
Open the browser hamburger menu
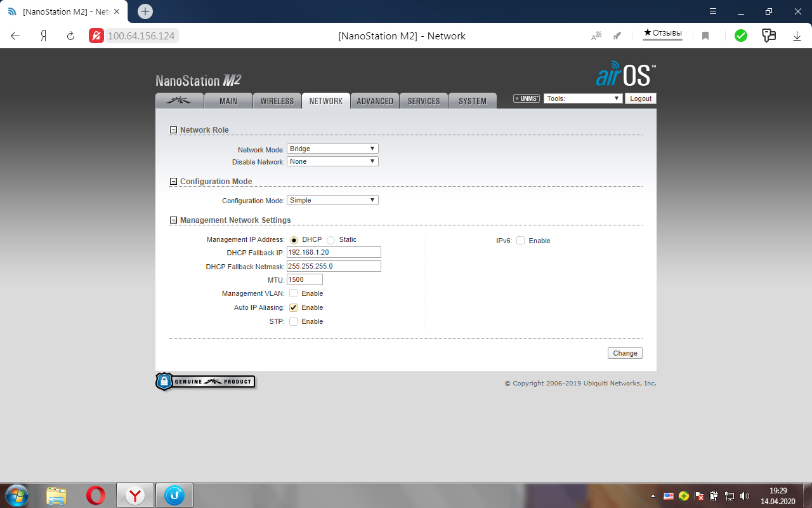point(713,11)
